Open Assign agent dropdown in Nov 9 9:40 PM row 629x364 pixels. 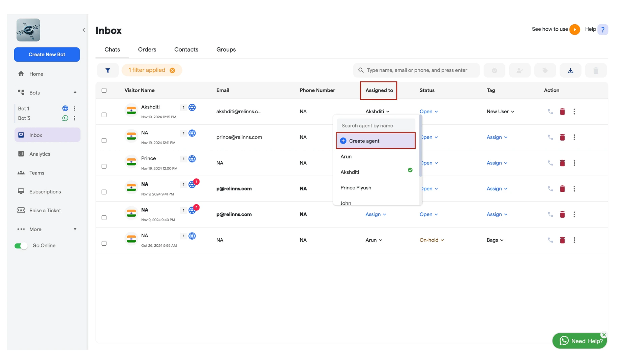point(376,214)
